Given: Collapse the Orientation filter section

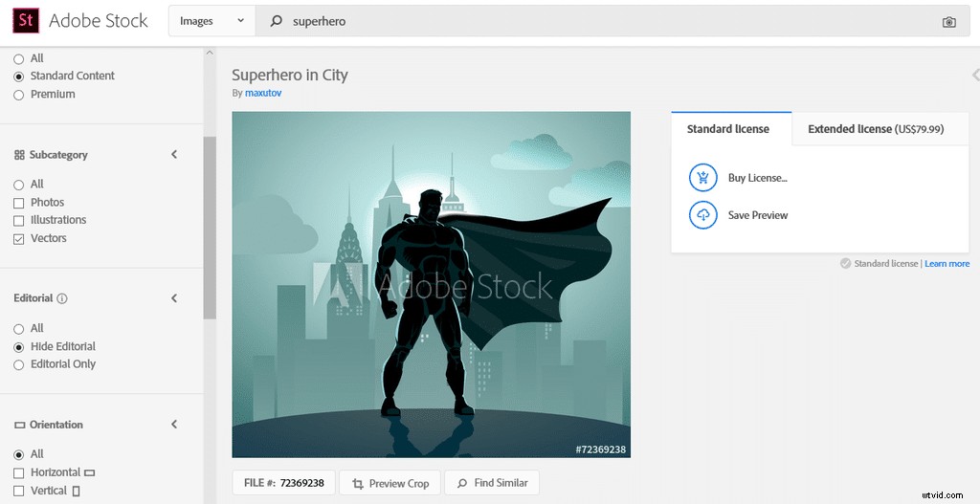Looking at the screenshot, I should tap(174, 425).
